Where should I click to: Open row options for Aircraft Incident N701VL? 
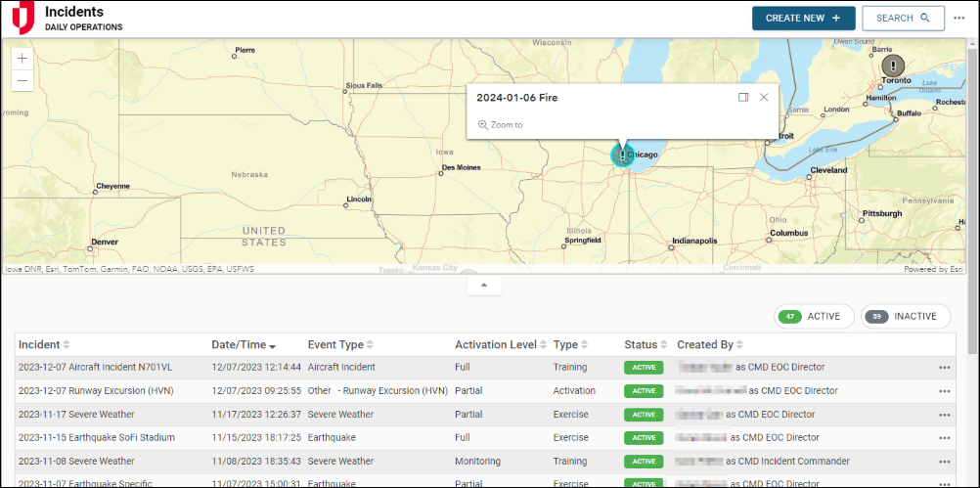[944, 368]
